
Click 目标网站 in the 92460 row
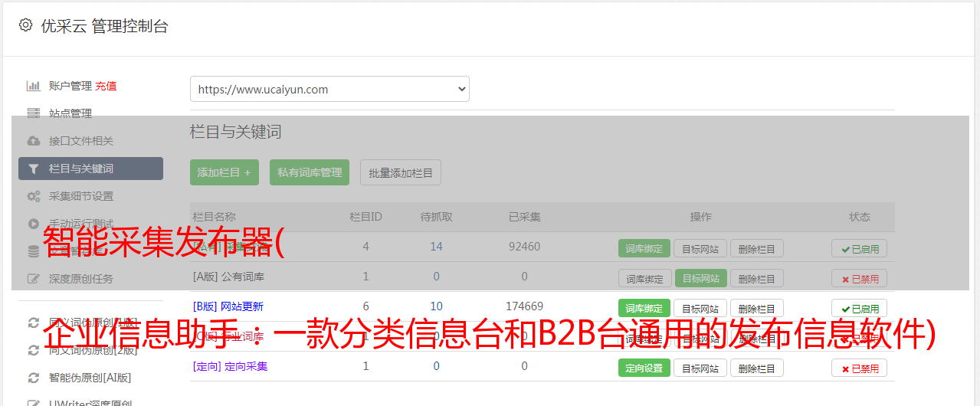[700, 248]
